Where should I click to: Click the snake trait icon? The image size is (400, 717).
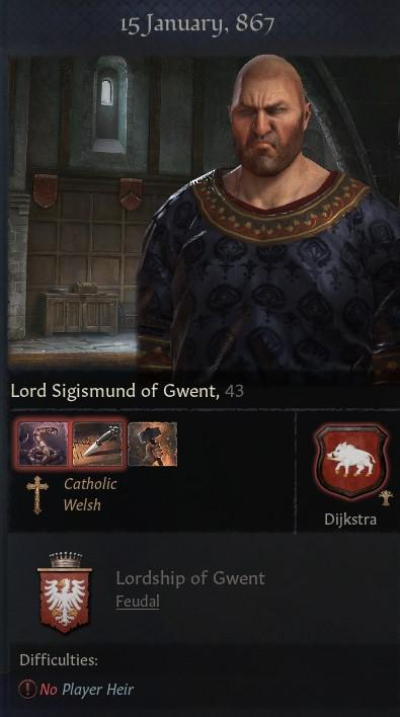tap(43, 444)
